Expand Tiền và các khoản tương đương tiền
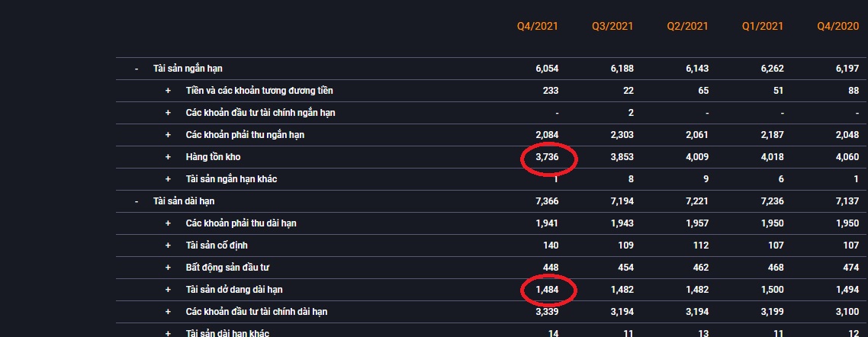Image resolution: width=868 pixels, height=337 pixels. [x=168, y=91]
